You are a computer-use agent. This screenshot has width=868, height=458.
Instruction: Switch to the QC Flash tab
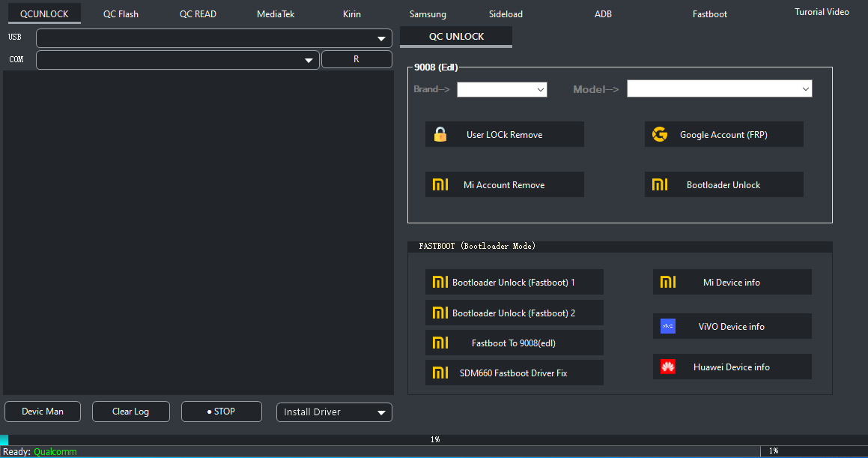pyautogui.click(x=121, y=13)
